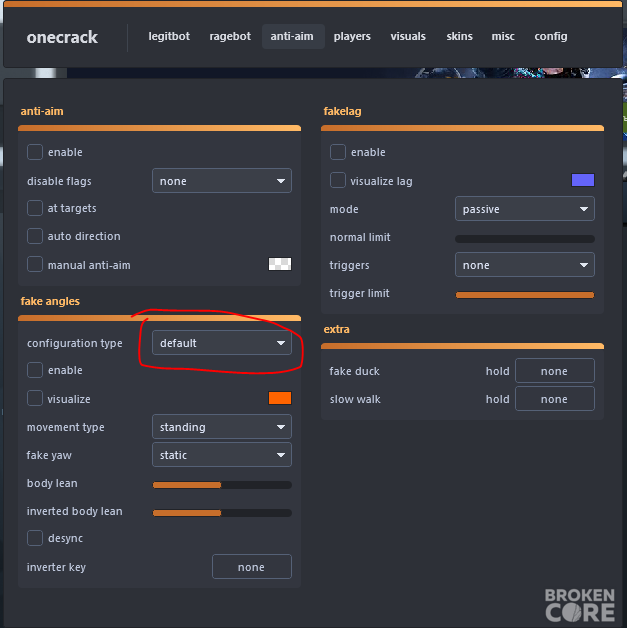Screen dimensions: 627x628
Task: Click the trigger limit slider
Action: pyautogui.click(x=525, y=295)
